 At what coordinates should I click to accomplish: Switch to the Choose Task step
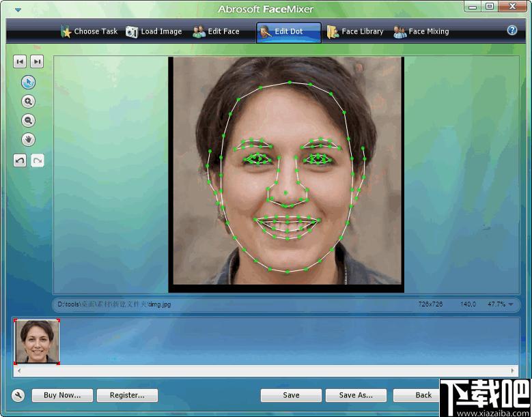click(x=89, y=31)
